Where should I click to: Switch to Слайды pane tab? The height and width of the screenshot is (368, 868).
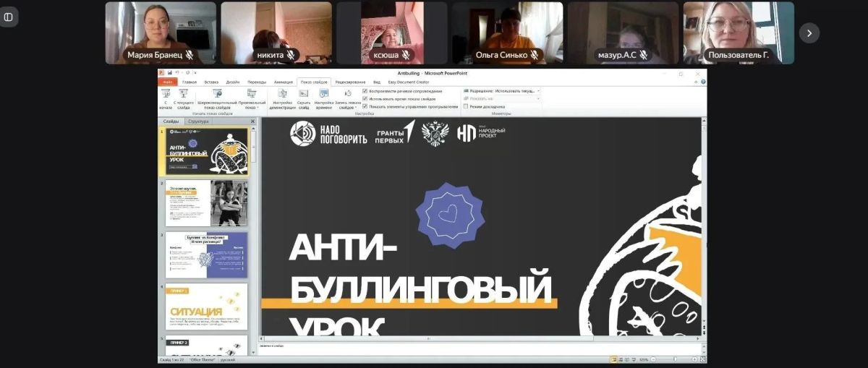pyautogui.click(x=171, y=121)
